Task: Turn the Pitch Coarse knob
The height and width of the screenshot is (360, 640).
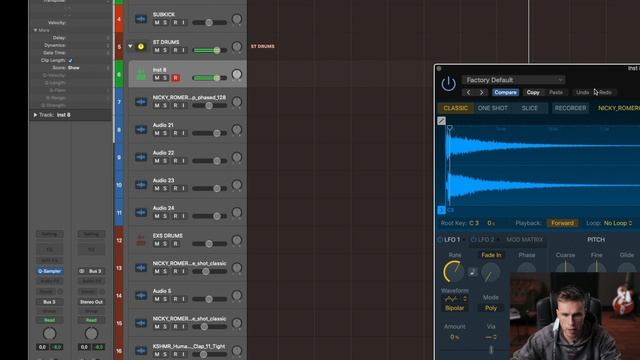Action: pos(565,267)
